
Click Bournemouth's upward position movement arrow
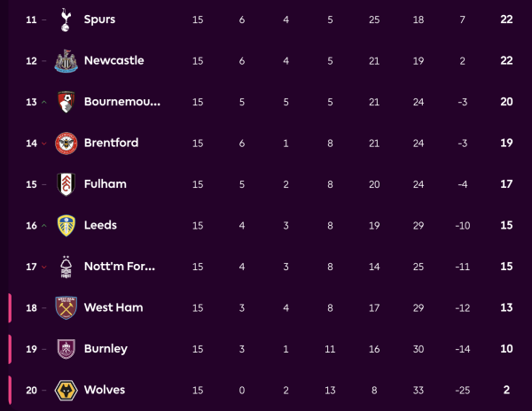pos(44,102)
